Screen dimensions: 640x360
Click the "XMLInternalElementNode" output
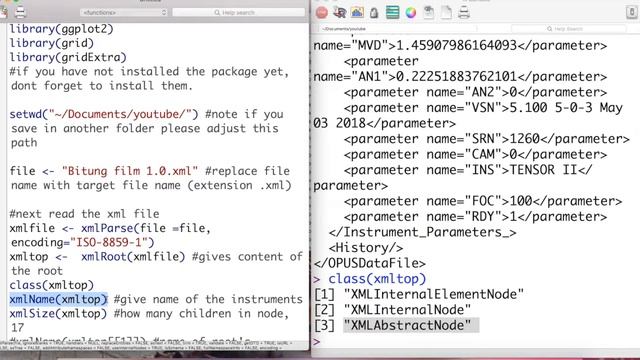tap(434, 294)
